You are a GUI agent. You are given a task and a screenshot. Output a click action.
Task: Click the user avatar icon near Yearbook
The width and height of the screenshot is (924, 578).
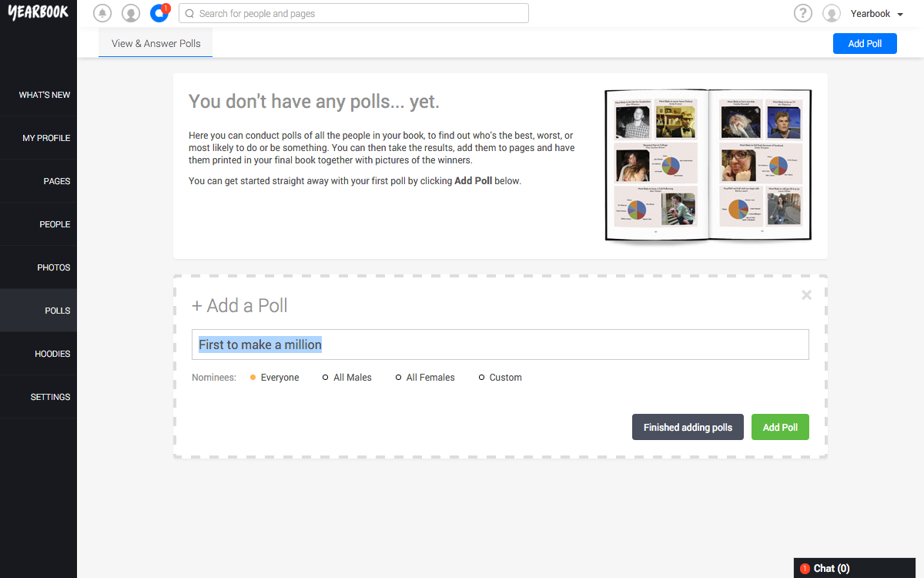click(x=832, y=13)
